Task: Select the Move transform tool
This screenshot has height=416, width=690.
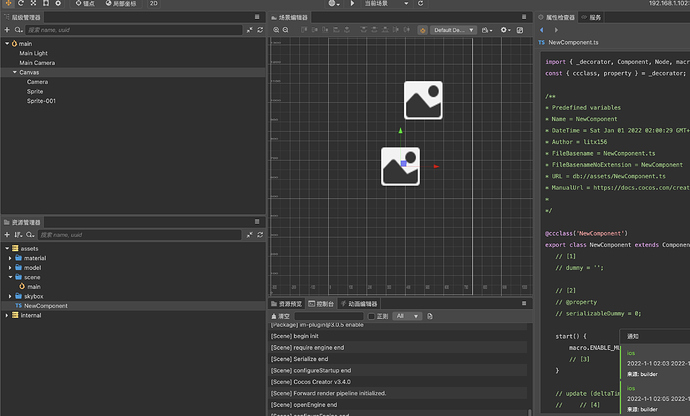Action: click(x=8, y=3)
